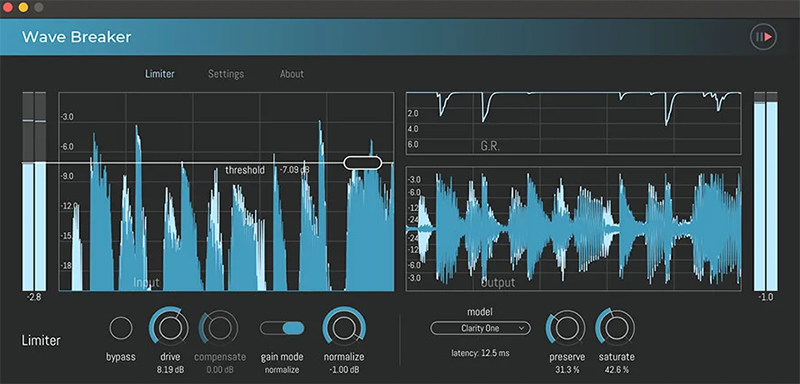Click the compensate knob
The width and height of the screenshot is (800, 384).
coord(219,328)
